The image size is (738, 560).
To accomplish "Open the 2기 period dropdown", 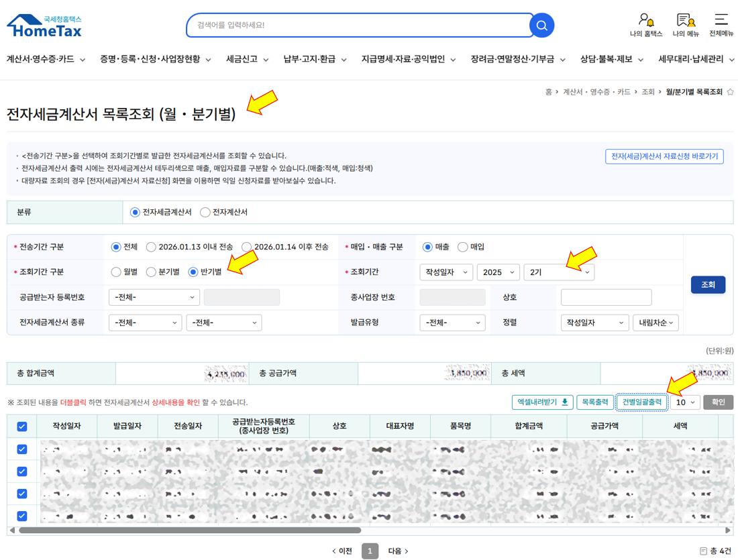I will click(x=559, y=272).
